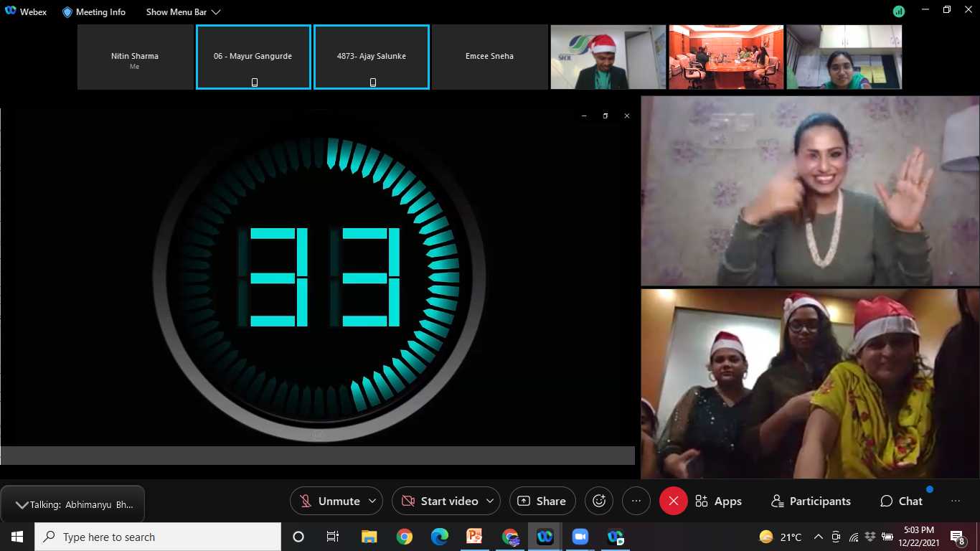The width and height of the screenshot is (980, 551).
Task: Select 4873- Ajay Salunke participant tile
Action: (372, 57)
